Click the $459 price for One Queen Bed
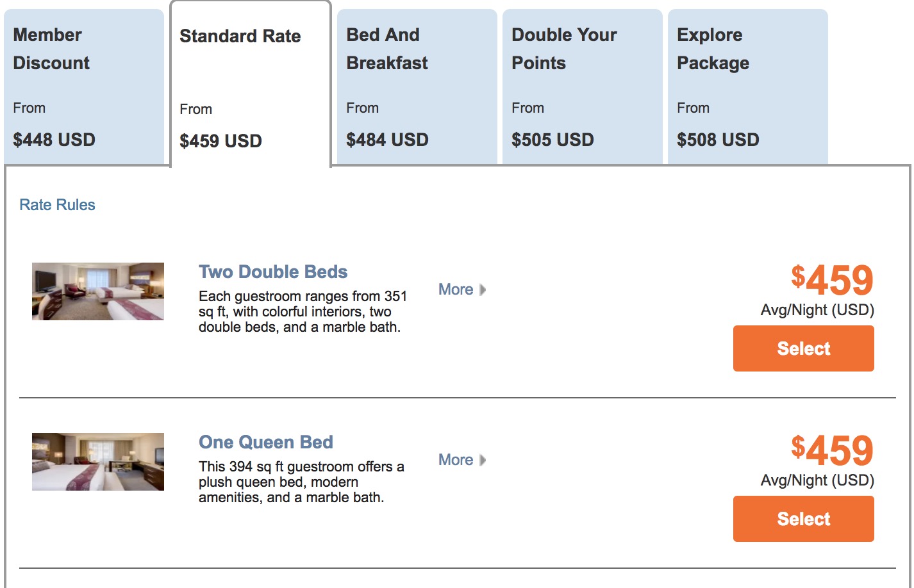The image size is (914, 588). click(x=832, y=450)
